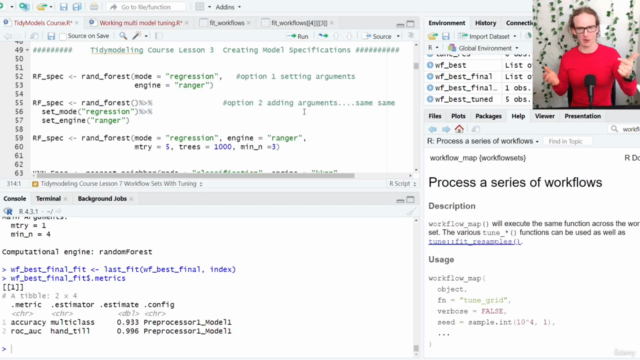Screen dimensions: 640x360
Task: Close the TidyModels Course.R tab
Action: (x=77, y=23)
